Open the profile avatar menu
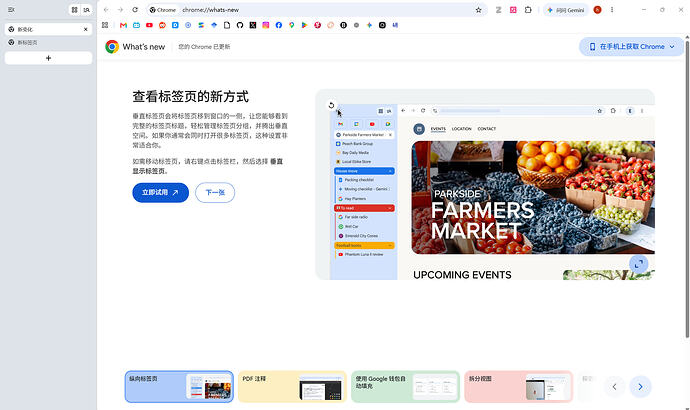 (598, 10)
